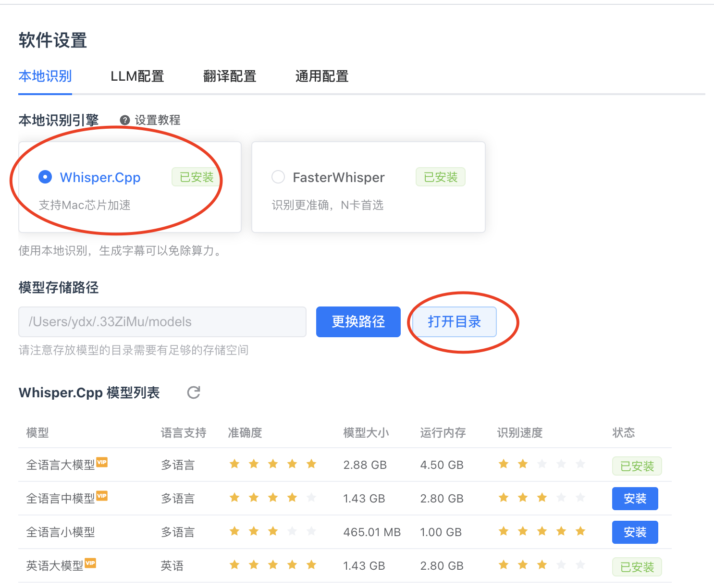Image resolution: width=714 pixels, height=588 pixels.
Task: Click 已安装 tag on FasterWhisper card
Action: coord(440,177)
